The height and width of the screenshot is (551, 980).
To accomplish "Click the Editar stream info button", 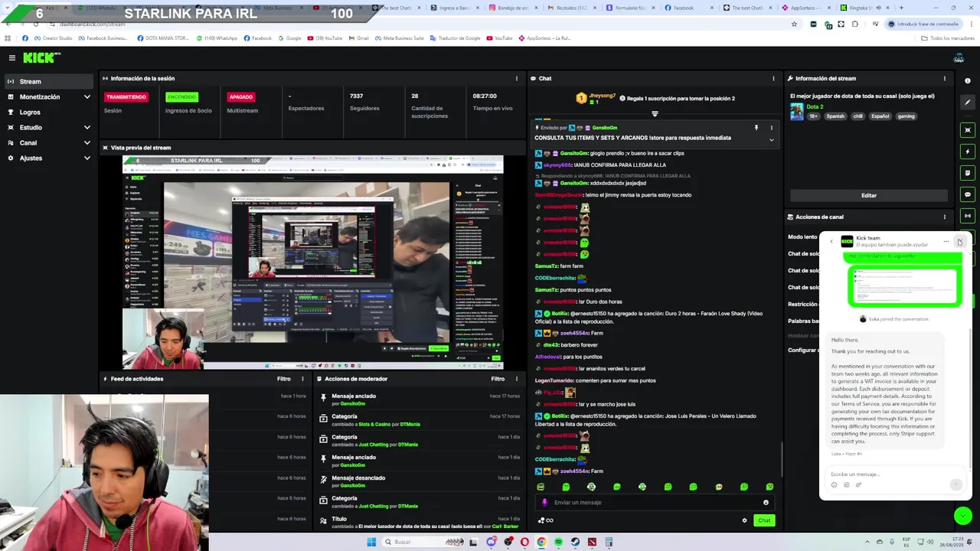I will [x=869, y=195].
